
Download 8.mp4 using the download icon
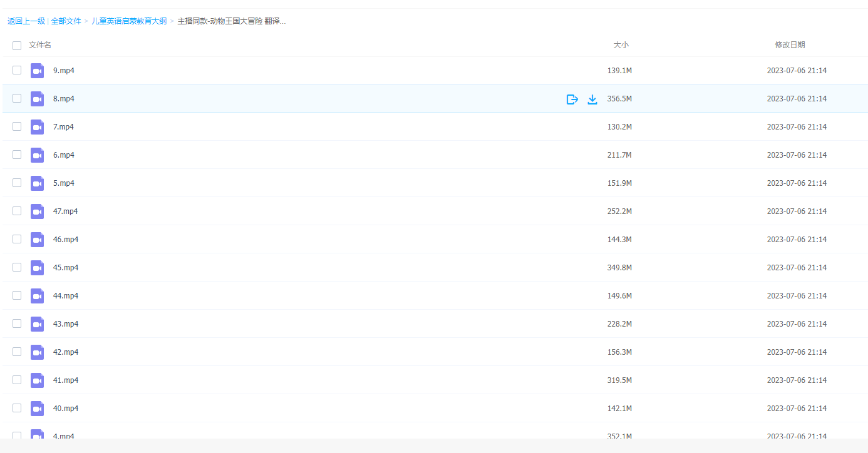[592, 99]
